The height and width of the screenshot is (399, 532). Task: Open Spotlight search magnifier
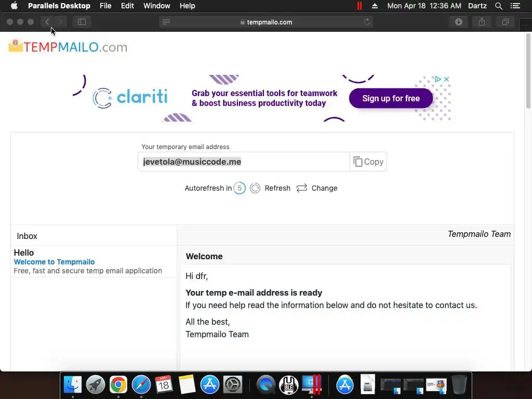498,6
